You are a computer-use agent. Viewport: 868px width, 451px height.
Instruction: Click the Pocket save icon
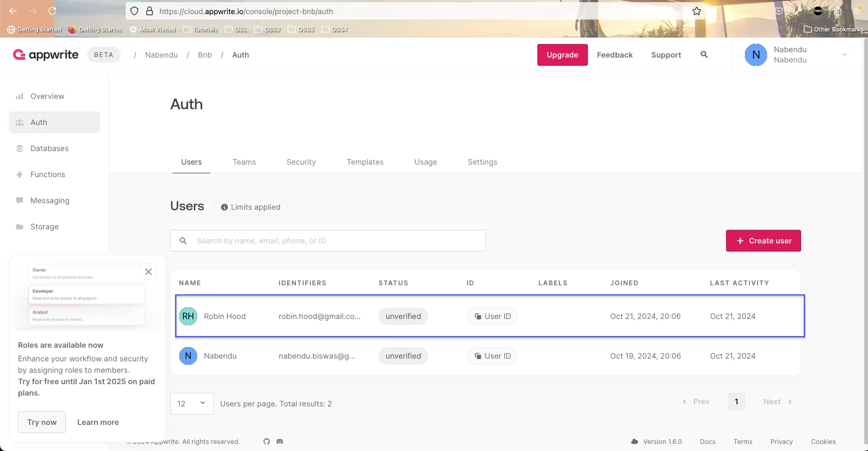[x=779, y=11]
